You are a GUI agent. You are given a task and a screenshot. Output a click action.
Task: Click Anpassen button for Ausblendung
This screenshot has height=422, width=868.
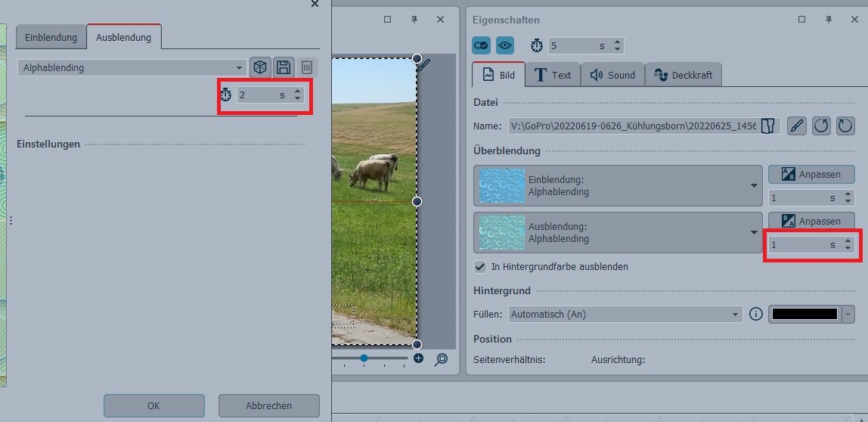click(x=811, y=221)
